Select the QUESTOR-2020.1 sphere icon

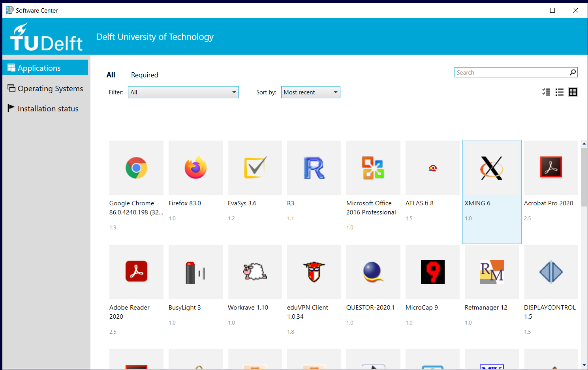[x=373, y=272]
